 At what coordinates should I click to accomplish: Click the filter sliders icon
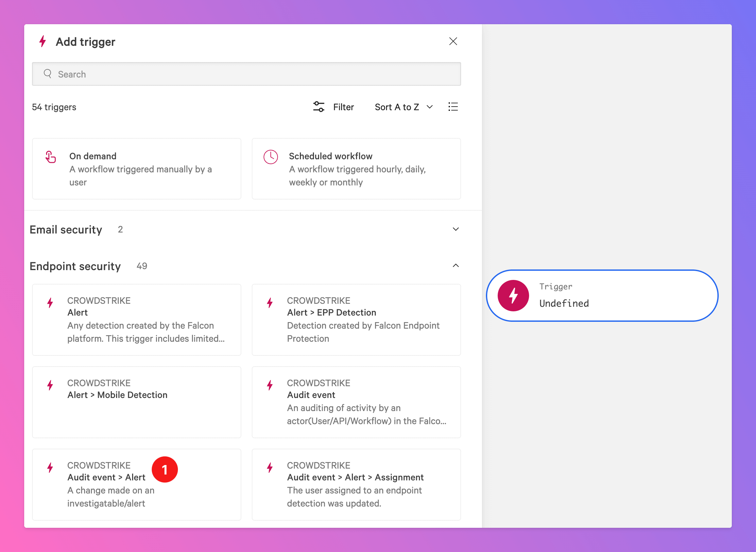318,107
